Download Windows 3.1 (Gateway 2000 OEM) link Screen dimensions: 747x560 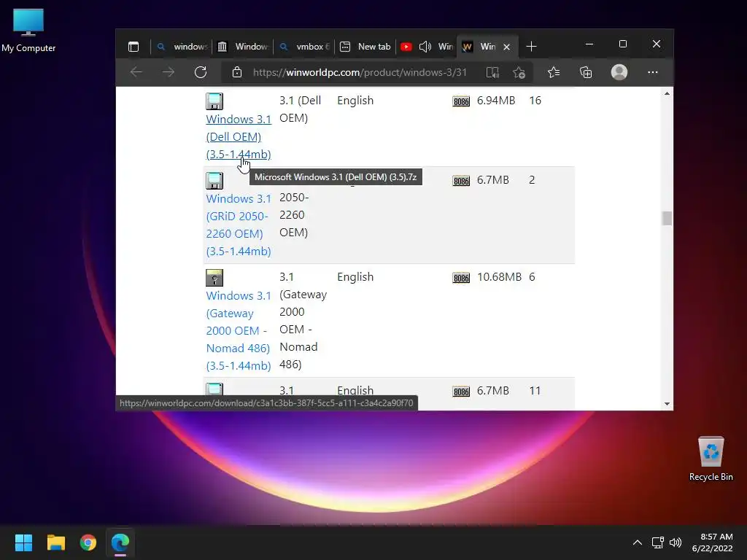pos(239,330)
